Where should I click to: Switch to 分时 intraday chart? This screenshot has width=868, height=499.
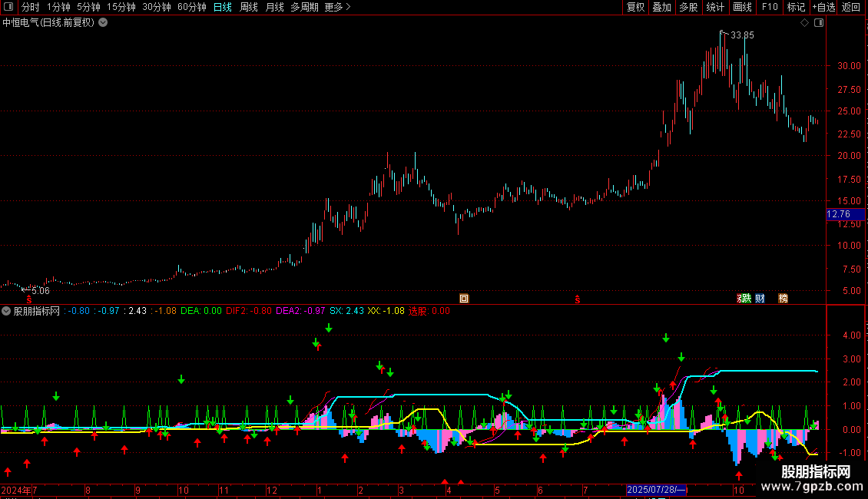pyautogui.click(x=31, y=7)
